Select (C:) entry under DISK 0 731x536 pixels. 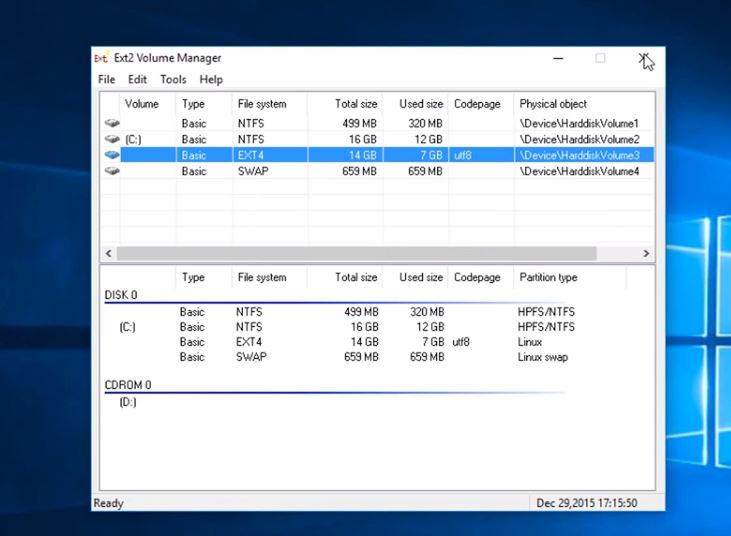click(x=127, y=327)
